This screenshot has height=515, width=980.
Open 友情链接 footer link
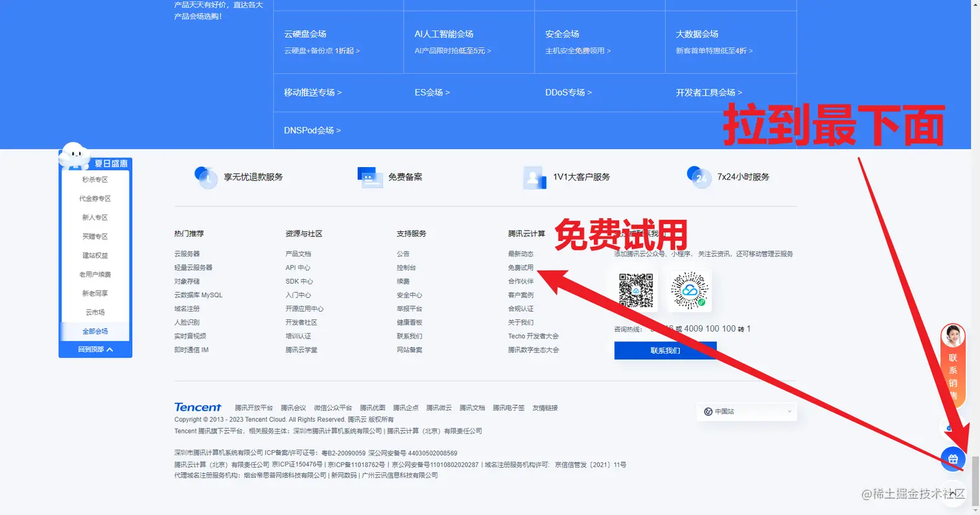pos(545,408)
